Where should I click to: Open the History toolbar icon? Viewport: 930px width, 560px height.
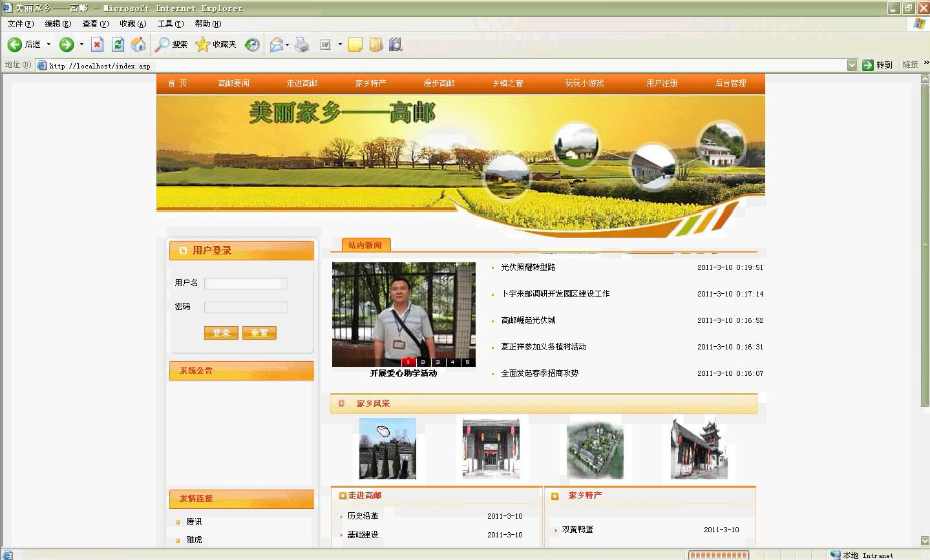pyautogui.click(x=253, y=45)
